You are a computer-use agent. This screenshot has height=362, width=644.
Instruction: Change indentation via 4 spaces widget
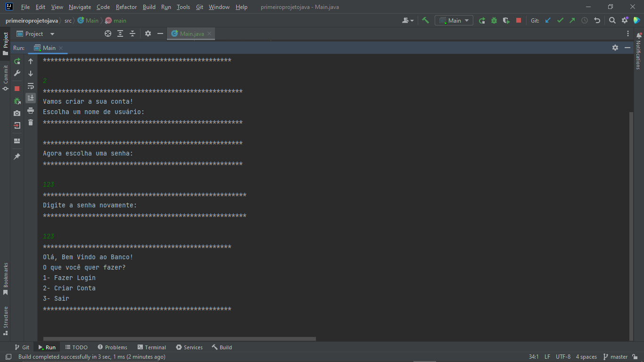[586, 357]
